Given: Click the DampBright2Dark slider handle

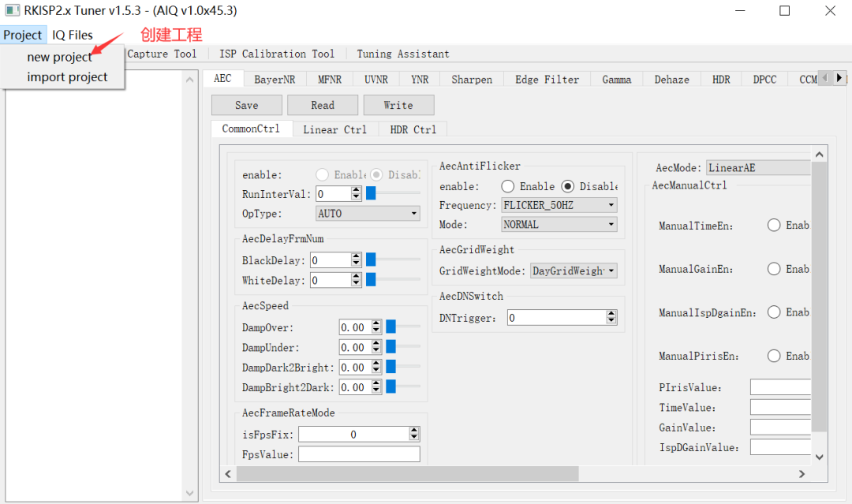Looking at the screenshot, I should point(390,386).
